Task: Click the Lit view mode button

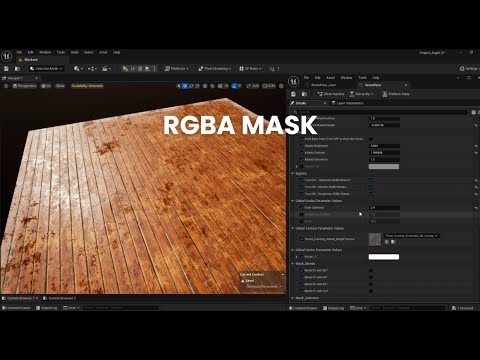Action: [46, 86]
